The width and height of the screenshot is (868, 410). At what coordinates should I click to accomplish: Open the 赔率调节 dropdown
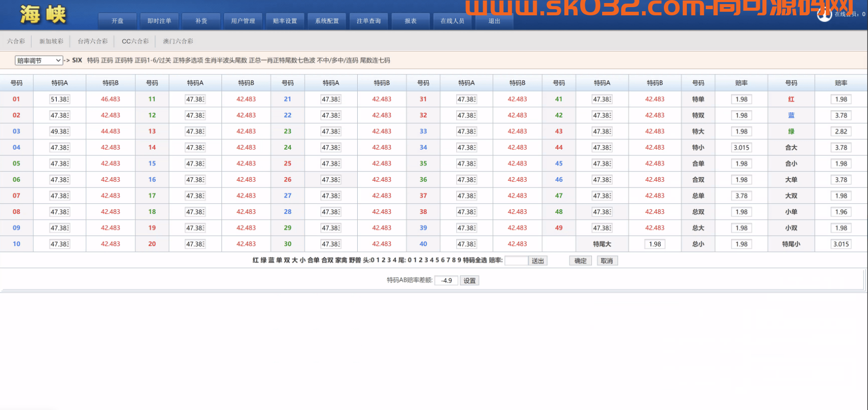39,61
